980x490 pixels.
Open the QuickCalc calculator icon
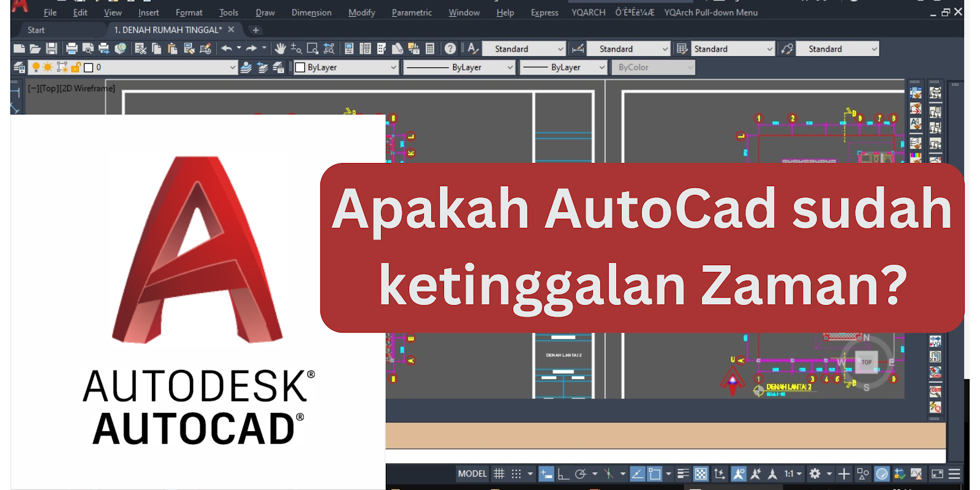pyautogui.click(x=430, y=48)
